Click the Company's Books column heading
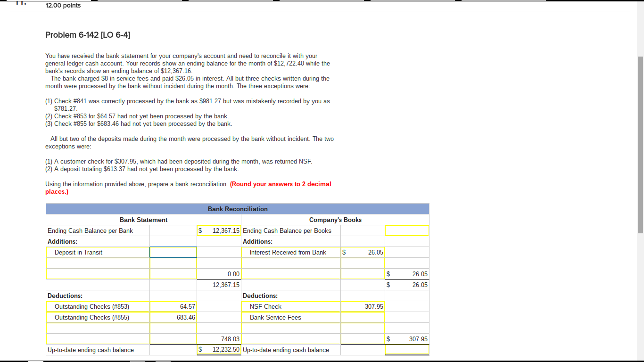This screenshot has width=644, height=362. (335, 220)
